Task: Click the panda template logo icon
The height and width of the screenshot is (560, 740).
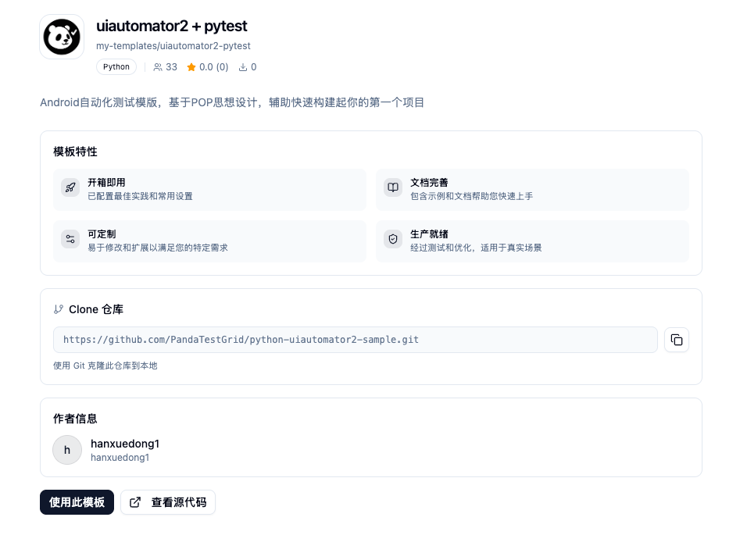Action: (62, 36)
